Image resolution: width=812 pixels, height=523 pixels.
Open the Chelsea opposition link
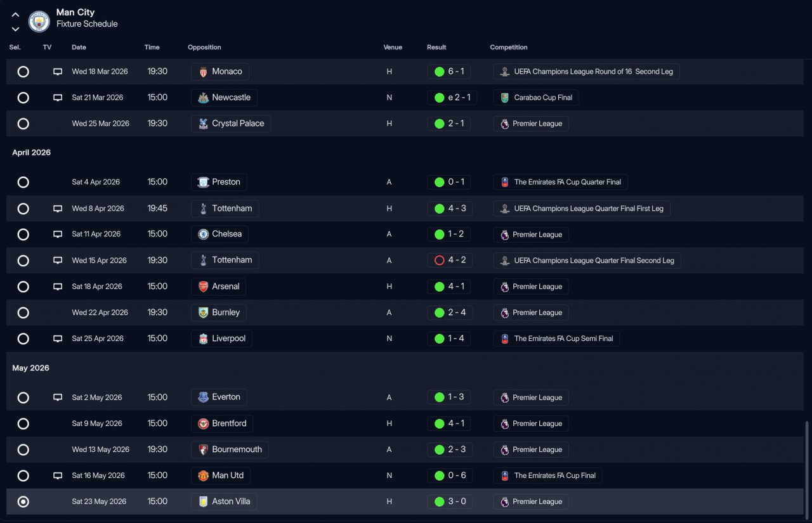click(226, 235)
